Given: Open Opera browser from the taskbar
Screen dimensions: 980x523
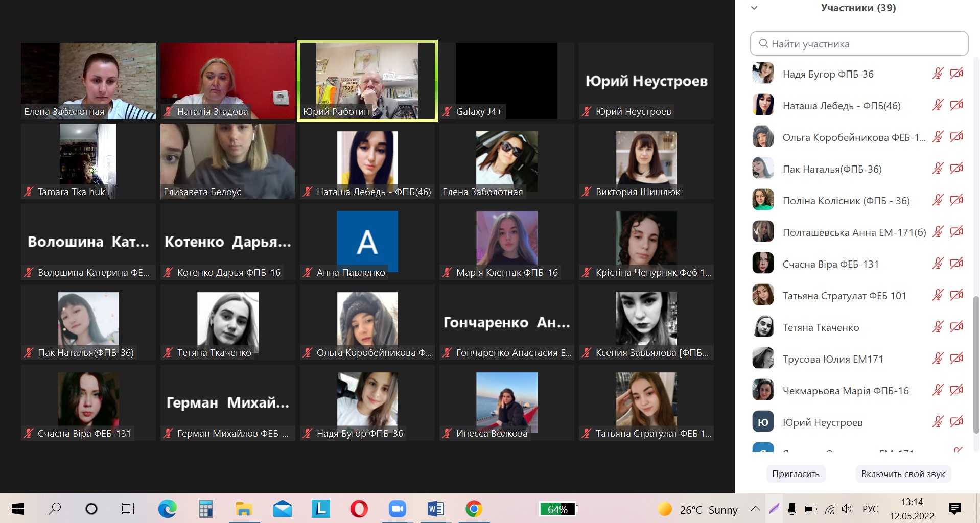Looking at the screenshot, I should click(359, 509).
